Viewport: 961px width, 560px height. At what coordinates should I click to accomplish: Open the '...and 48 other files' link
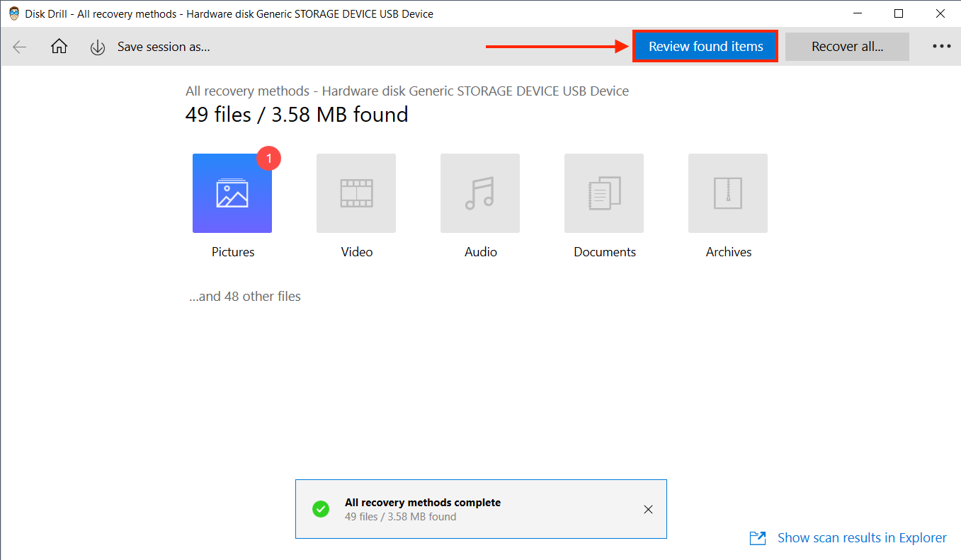245,297
